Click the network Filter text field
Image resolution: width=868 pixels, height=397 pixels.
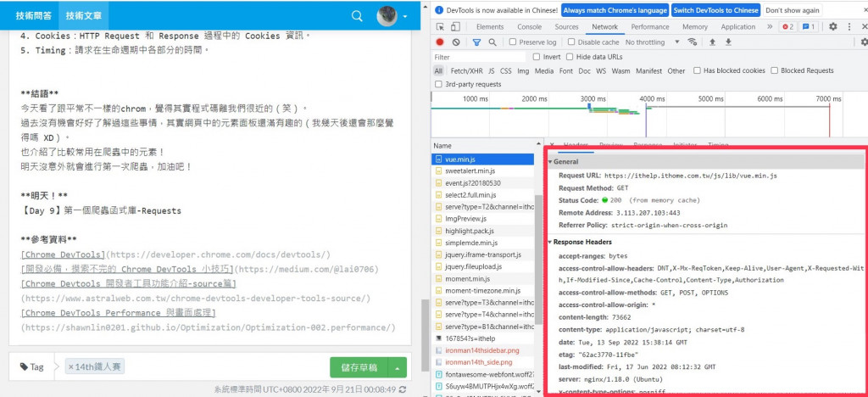tap(478, 57)
